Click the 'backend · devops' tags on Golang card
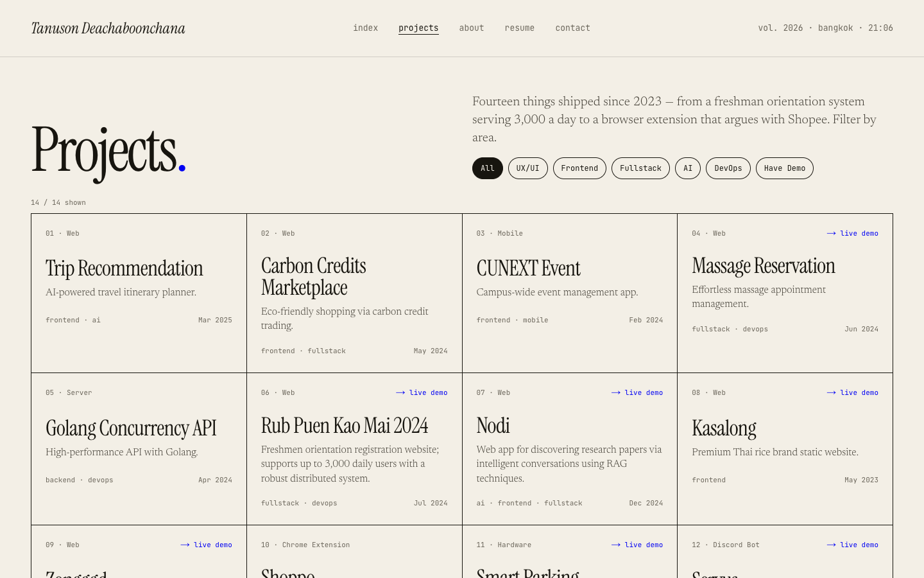 [80, 480]
